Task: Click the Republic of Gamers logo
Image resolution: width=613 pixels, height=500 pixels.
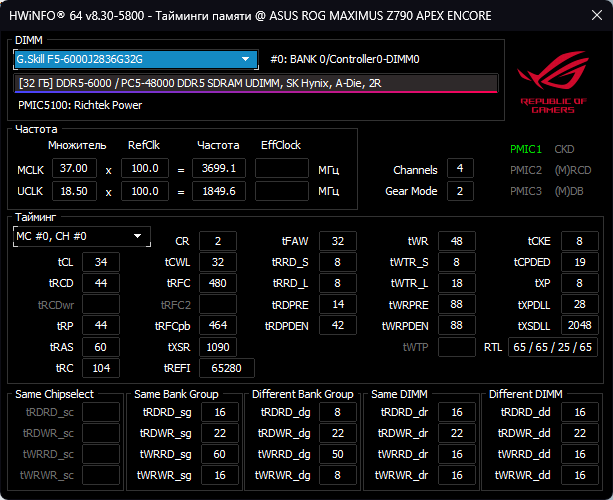Action: point(553,82)
